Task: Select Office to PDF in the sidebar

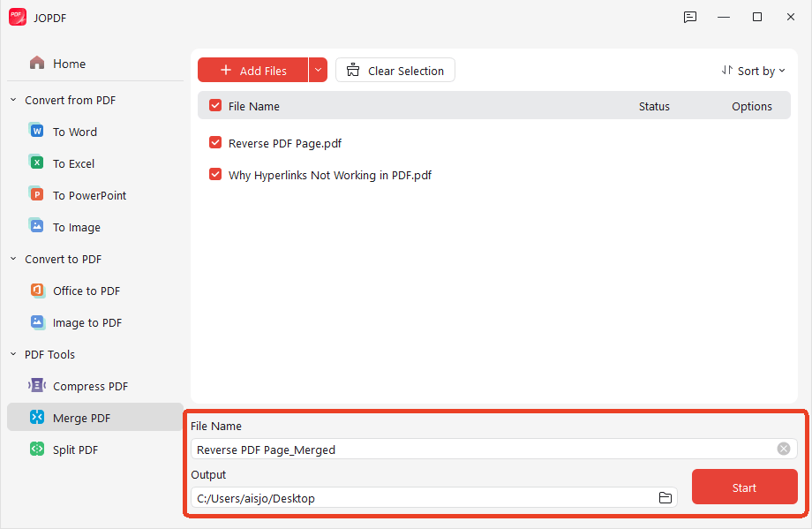Action: tap(95, 291)
